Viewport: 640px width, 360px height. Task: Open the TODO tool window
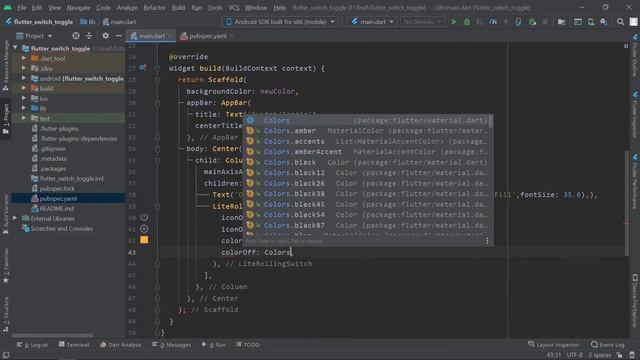(248, 345)
